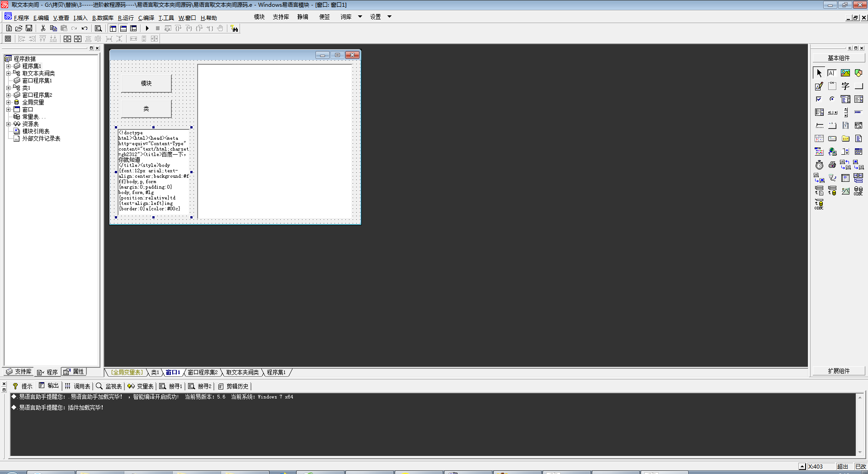Click the Run (play) toolbar icon
Screen dimensions: 868x474
147,28
